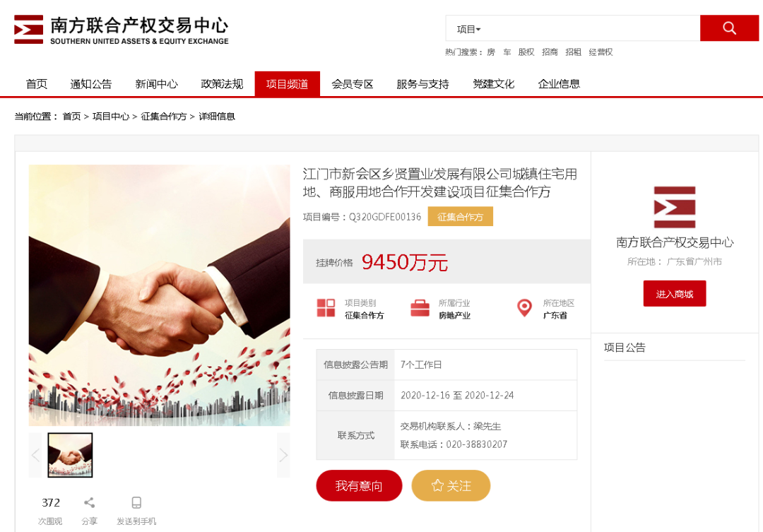763x532 pixels.
Task: Click the previous thumbnail arrow
Action: [x=35, y=455]
